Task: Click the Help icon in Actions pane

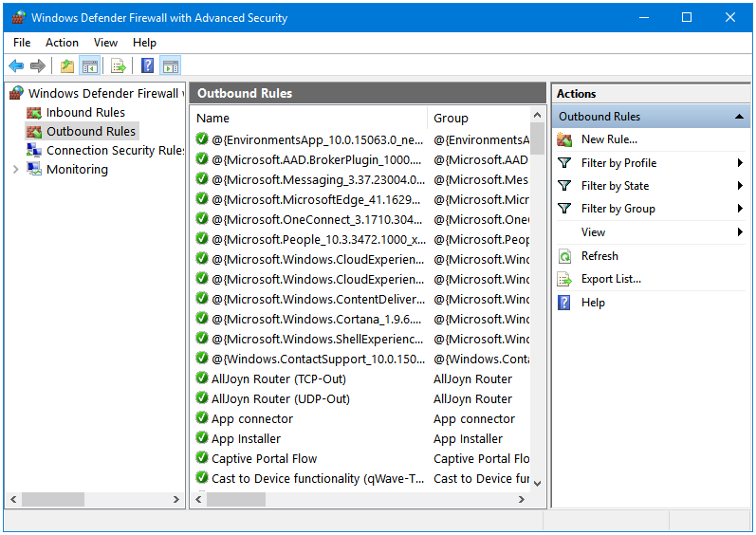Action: tap(564, 303)
